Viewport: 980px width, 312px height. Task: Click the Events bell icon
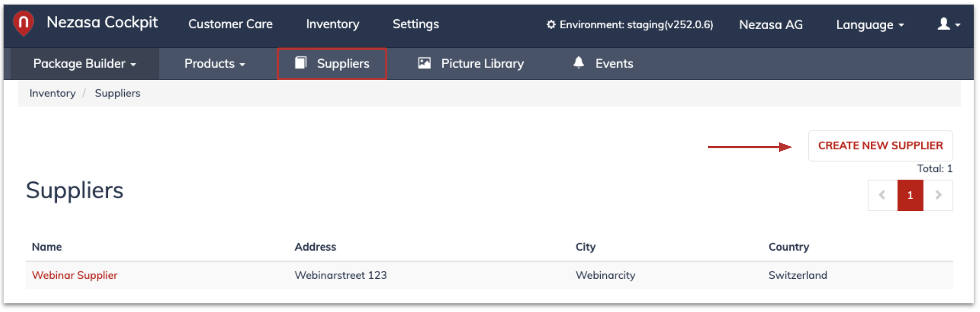579,62
